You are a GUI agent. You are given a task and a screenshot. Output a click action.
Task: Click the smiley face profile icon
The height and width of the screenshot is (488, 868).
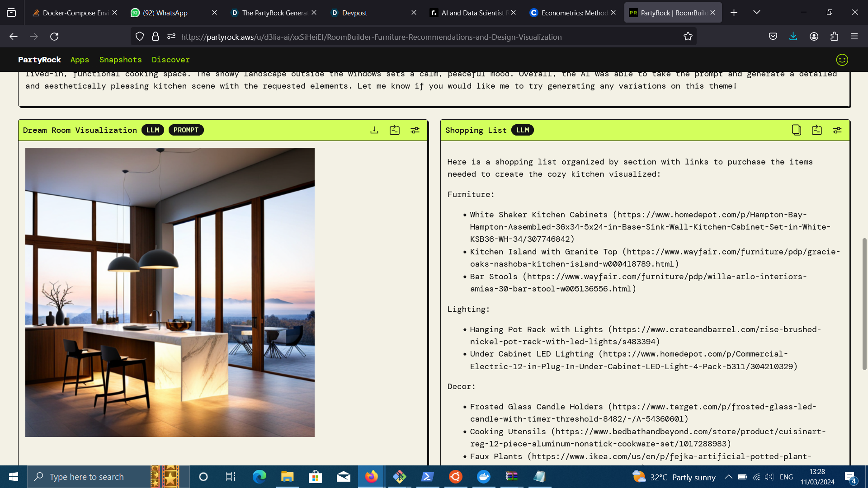pyautogui.click(x=842, y=60)
